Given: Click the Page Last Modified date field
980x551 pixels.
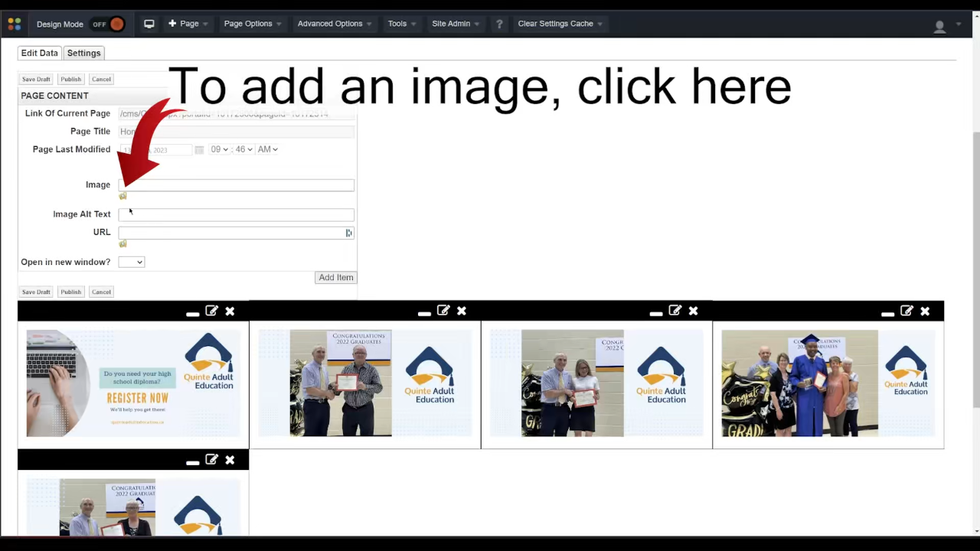Looking at the screenshot, I should pos(155,150).
